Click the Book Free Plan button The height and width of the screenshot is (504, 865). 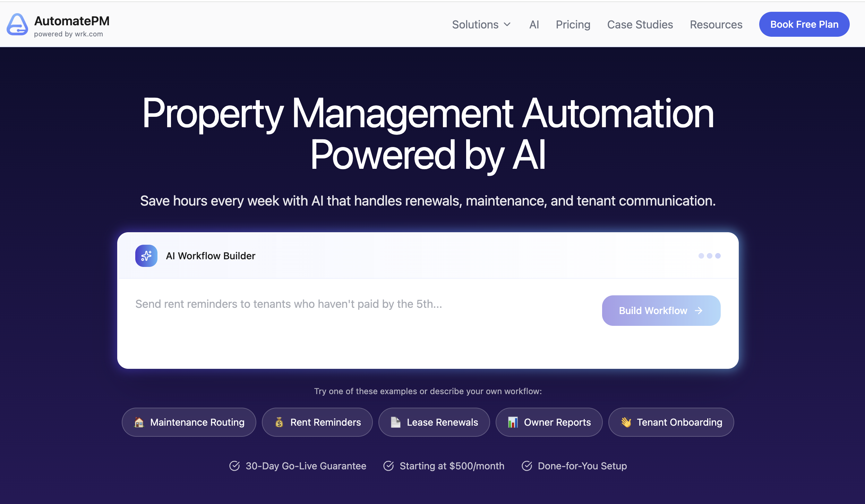coord(804,24)
